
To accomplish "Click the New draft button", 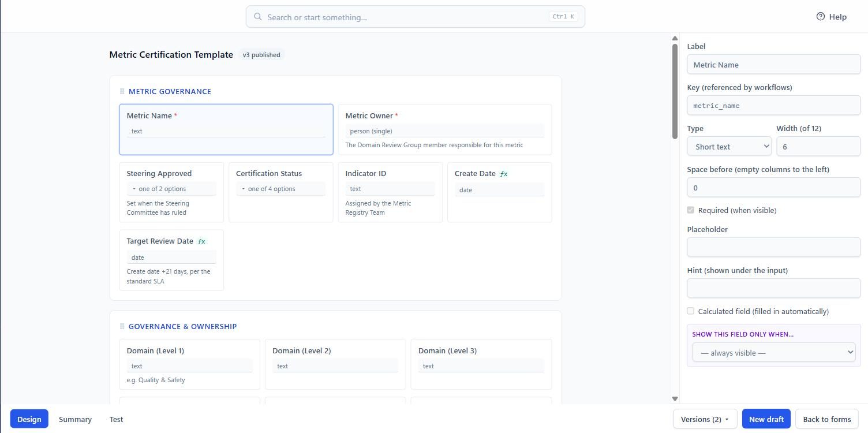I will [766, 419].
